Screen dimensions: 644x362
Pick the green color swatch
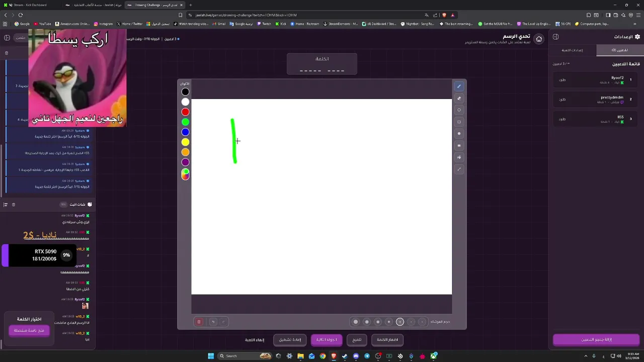[185, 122]
